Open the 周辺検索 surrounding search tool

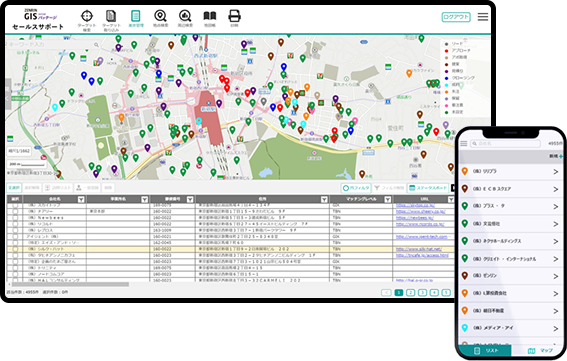[185, 16]
